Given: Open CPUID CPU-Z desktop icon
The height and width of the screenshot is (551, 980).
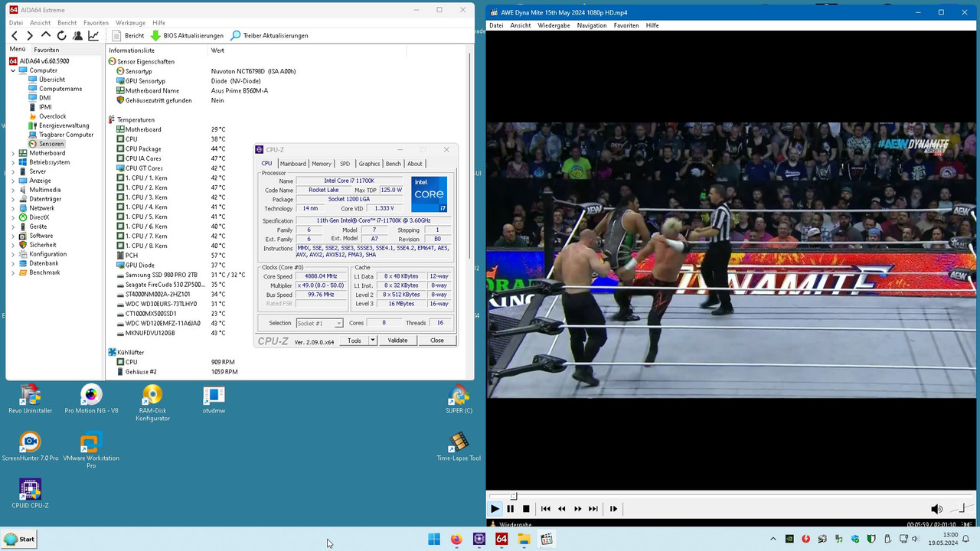Looking at the screenshot, I should coord(30,494).
